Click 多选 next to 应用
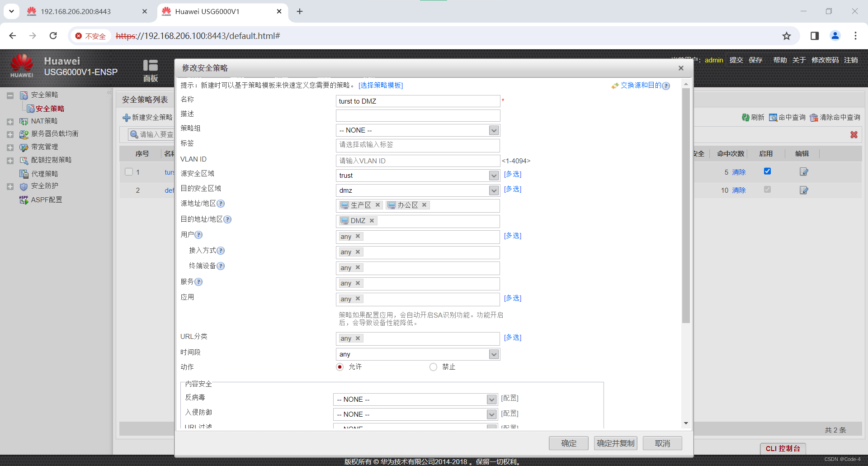 [513, 298]
